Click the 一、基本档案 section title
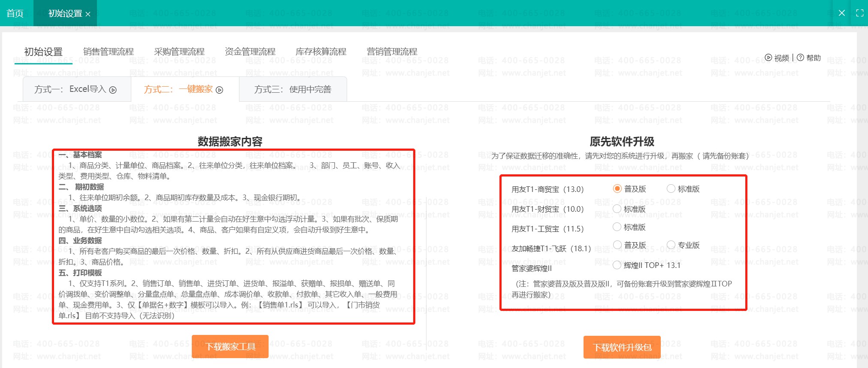Image resolution: width=868 pixels, height=368 pixels. tap(80, 155)
